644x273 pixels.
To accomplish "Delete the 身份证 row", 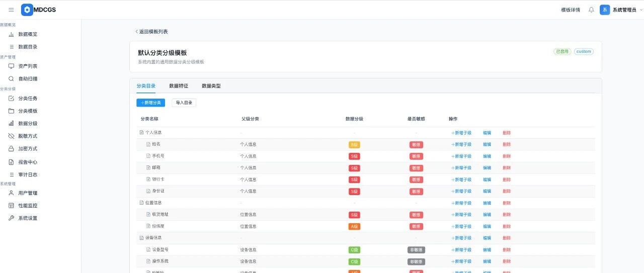I will tap(507, 191).
